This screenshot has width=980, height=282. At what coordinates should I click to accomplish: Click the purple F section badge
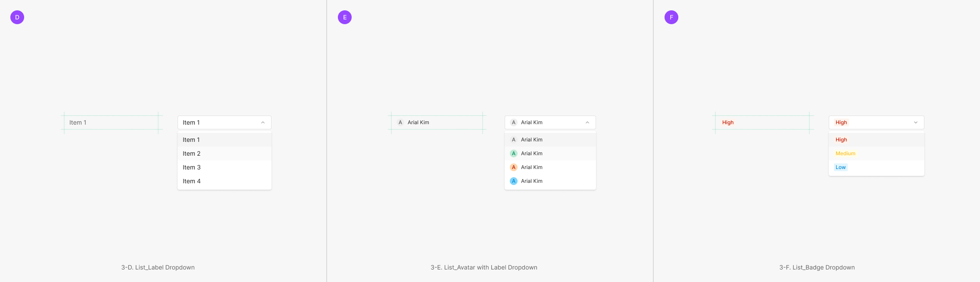[671, 17]
